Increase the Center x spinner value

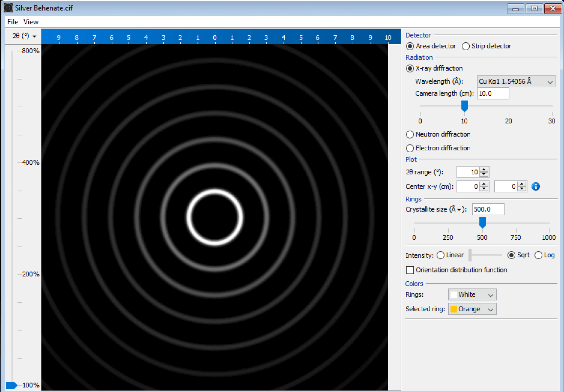tap(484, 184)
